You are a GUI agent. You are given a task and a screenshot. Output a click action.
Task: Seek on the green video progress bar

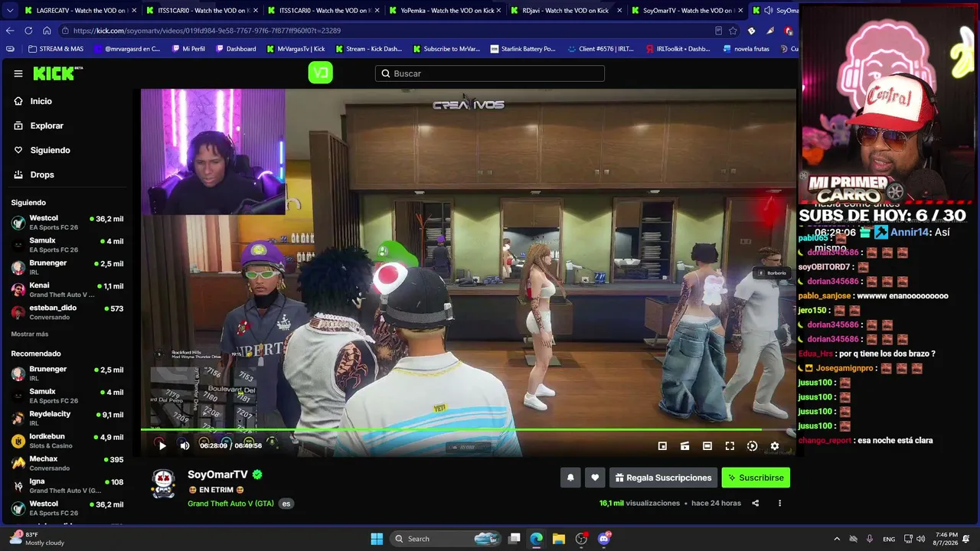tap(468, 430)
